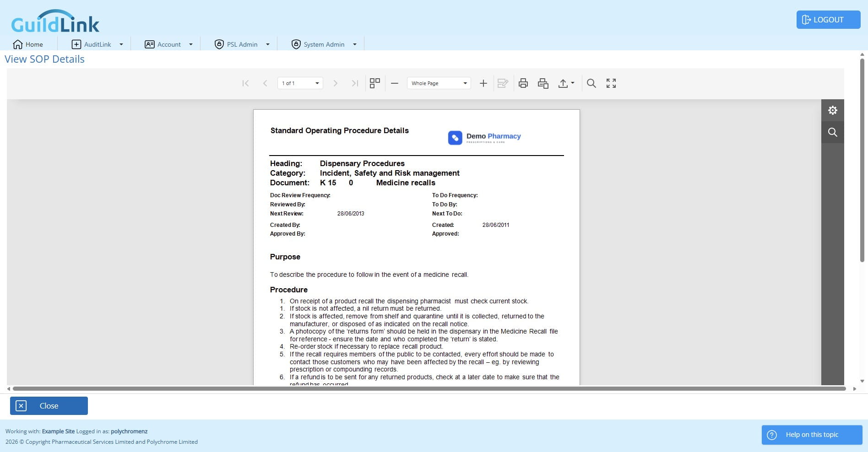Print current page icon
The width and height of the screenshot is (868, 452).
click(x=543, y=83)
